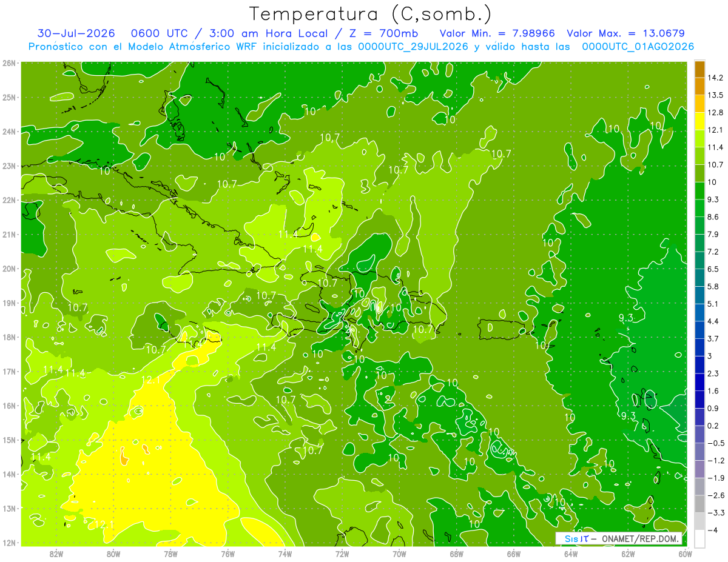The width and height of the screenshot is (728, 562).
Task: Pick the lime swatch between 11.4 and 12.1
Action: pos(700,138)
